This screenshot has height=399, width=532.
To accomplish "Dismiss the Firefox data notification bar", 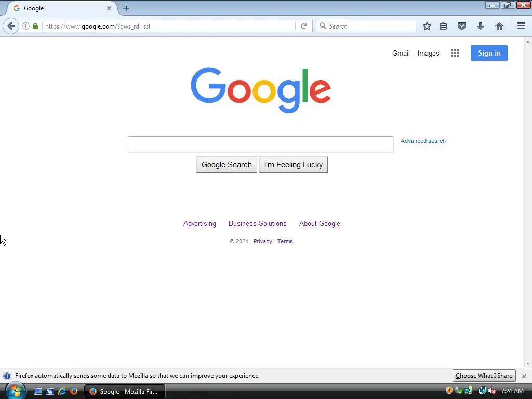I will [524, 376].
